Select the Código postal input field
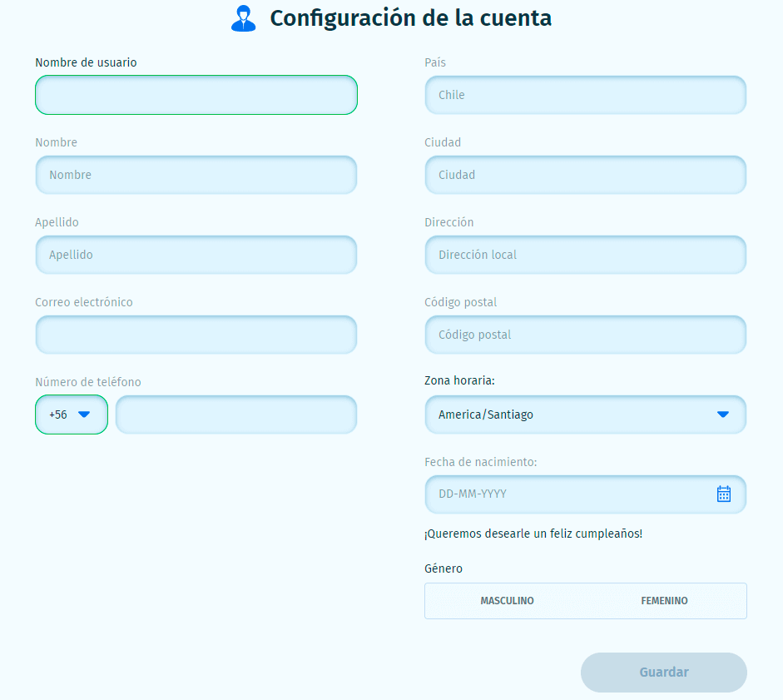The width and height of the screenshot is (783, 700). click(585, 335)
